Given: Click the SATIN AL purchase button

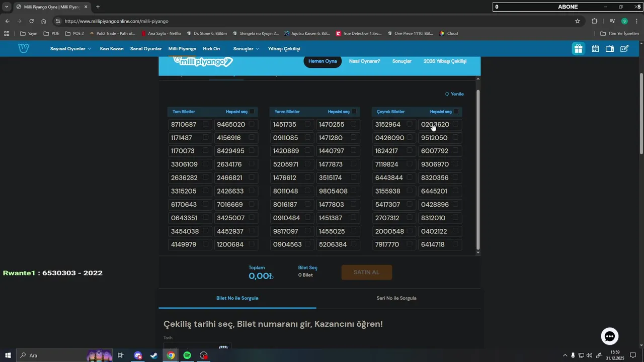Looking at the screenshot, I should pos(366,272).
